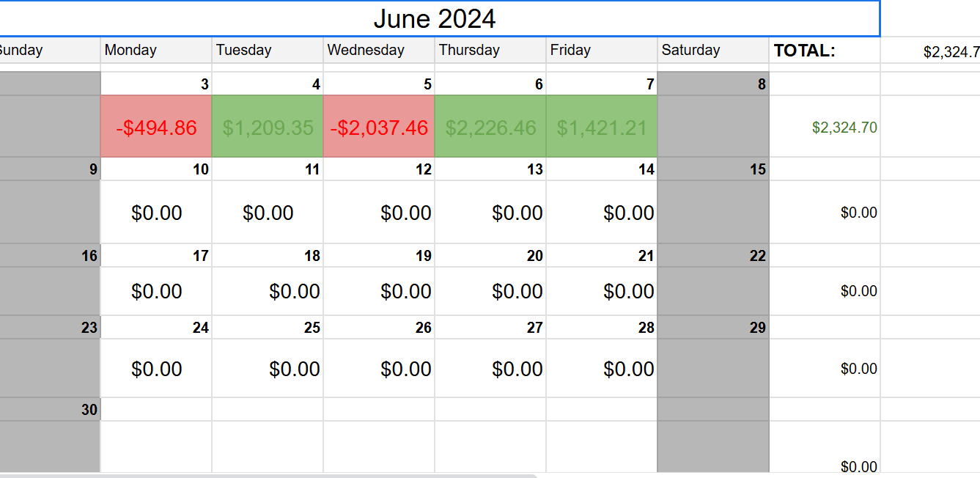Select the $0.00 cell below date 21
Image resolution: width=980 pixels, height=478 pixels.
point(602,291)
